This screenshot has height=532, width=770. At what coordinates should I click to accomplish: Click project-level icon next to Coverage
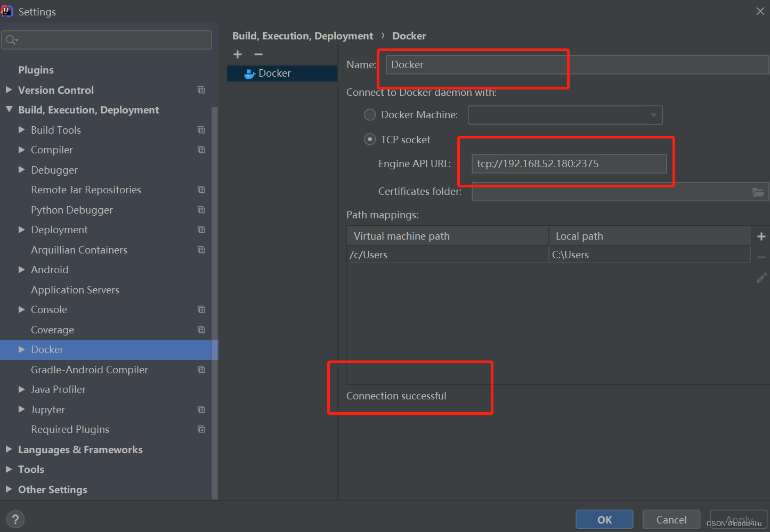point(201,330)
